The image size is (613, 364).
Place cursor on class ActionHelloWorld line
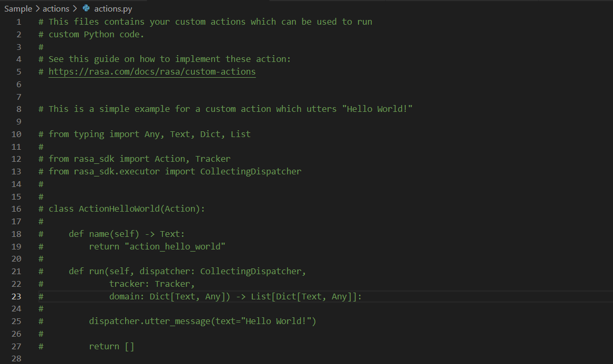click(x=121, y=209)
